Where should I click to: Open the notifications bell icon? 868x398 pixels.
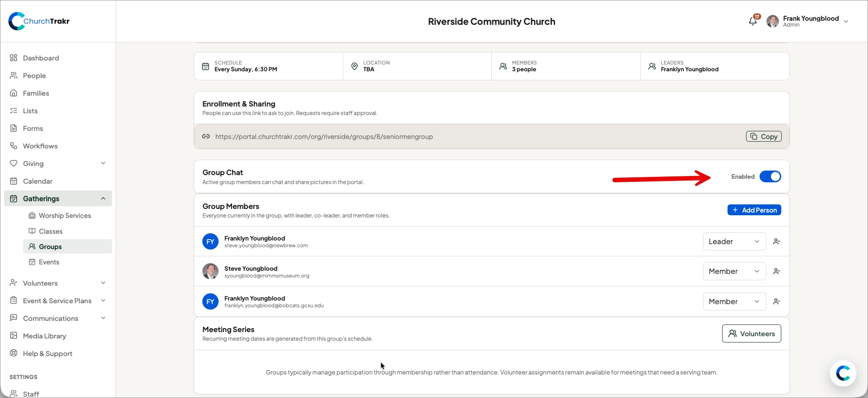(x=753, y=21)
